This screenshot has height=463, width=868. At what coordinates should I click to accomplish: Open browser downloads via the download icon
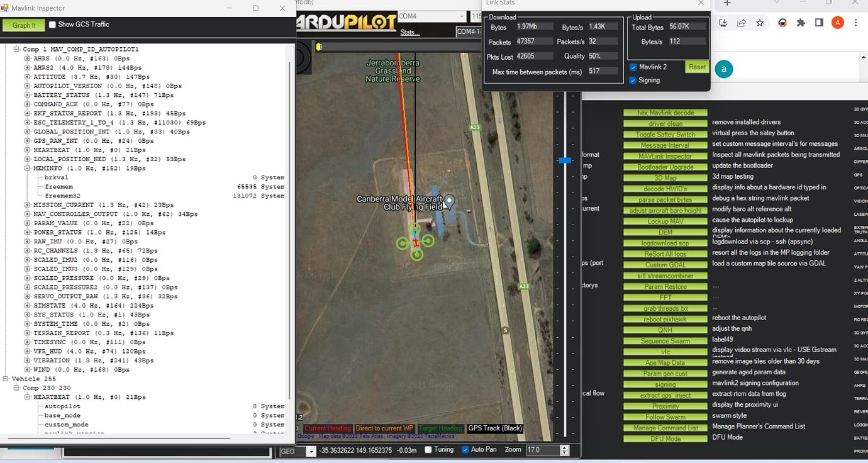(724, 22)
